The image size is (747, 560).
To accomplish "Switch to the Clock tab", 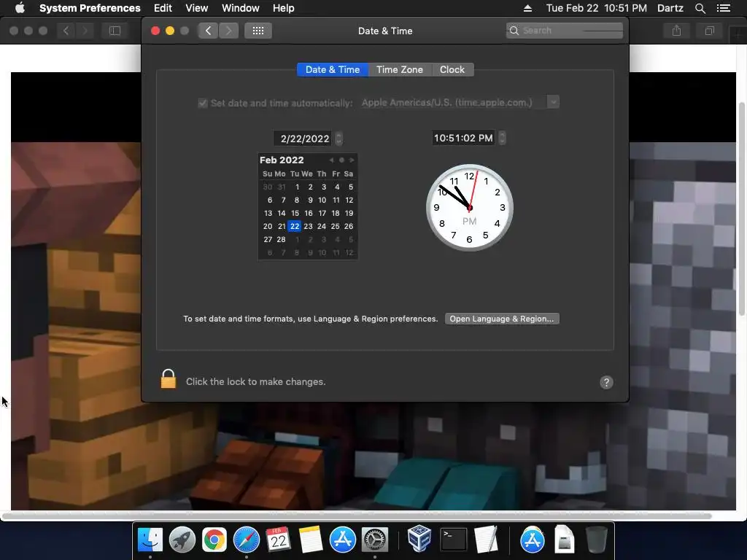I will click(452, 69).
